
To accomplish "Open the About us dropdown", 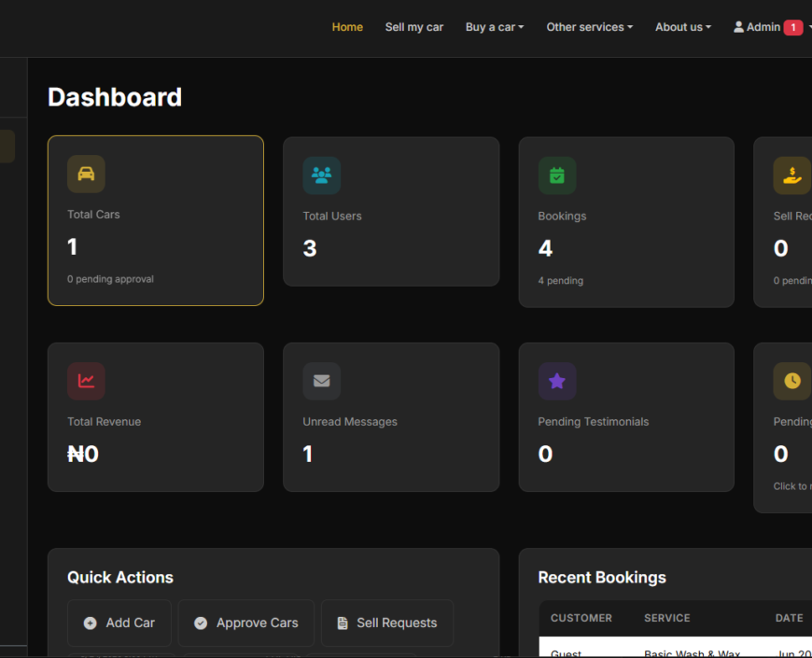I will point(683,27).
